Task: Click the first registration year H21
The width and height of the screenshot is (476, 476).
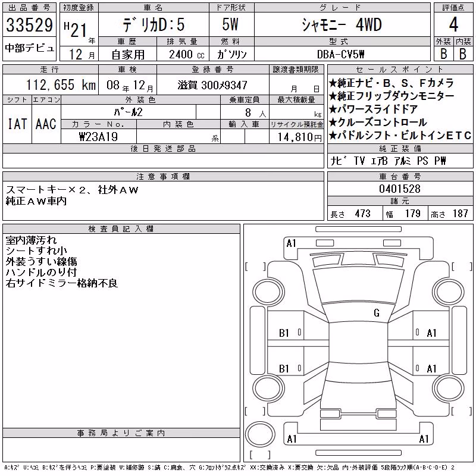Action: [76, 29]
